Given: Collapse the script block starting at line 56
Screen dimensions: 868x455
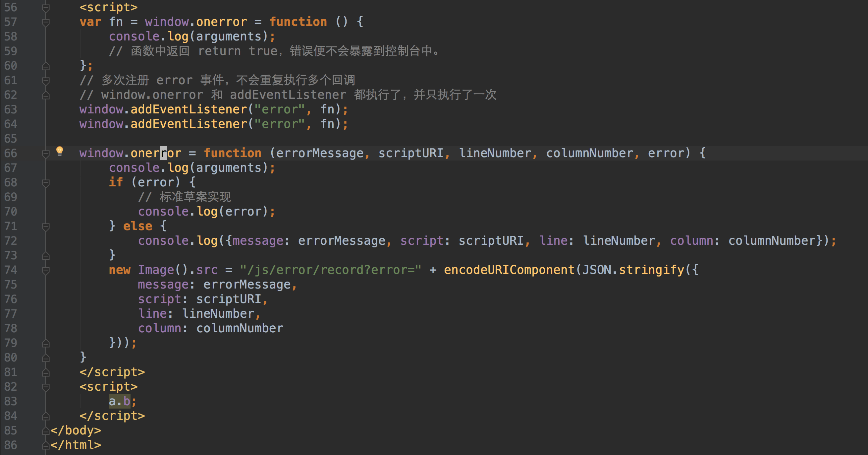Looking at the screenshot, I should coord(46,7).
